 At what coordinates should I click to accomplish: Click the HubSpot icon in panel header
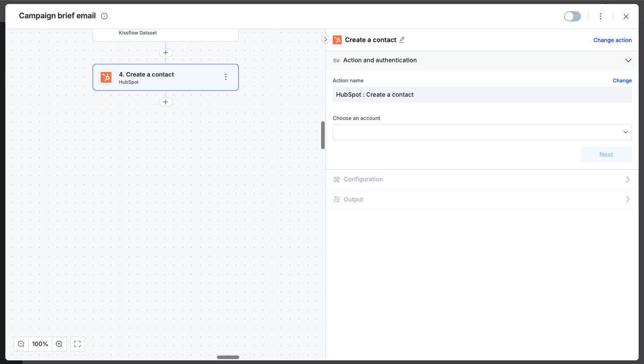pos(337,40)
